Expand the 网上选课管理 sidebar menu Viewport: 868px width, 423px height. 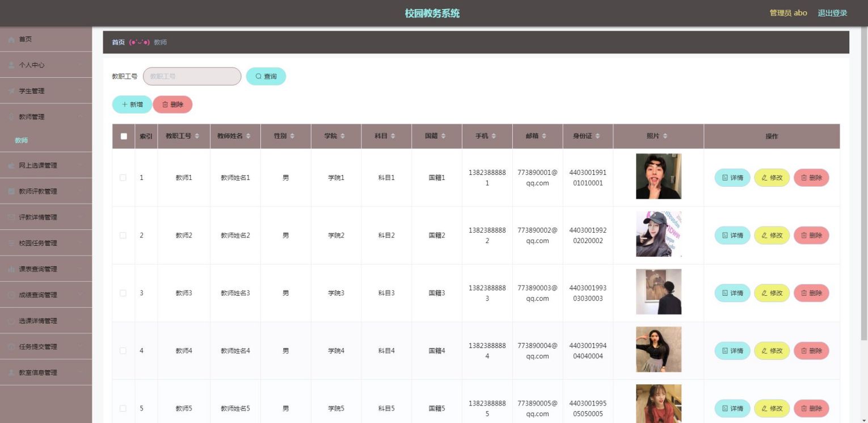pyautogui.click(x=46, y=166)
